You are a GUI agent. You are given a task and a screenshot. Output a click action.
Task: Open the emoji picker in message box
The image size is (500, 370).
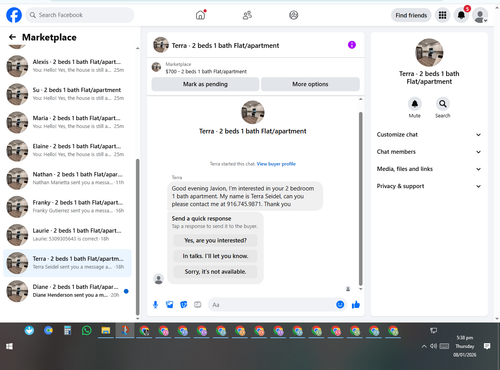[340, 305]
